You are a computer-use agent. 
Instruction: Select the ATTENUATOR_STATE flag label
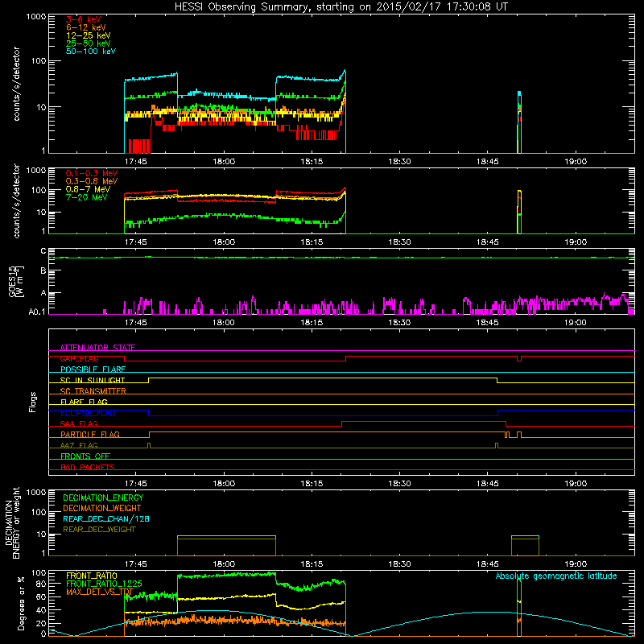pyautogui.click(x=97, y=348)
